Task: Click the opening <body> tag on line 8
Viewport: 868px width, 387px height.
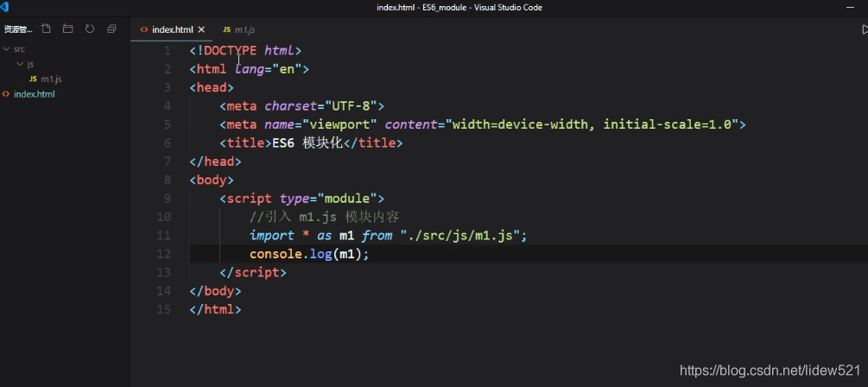Action: coord(212,180)
